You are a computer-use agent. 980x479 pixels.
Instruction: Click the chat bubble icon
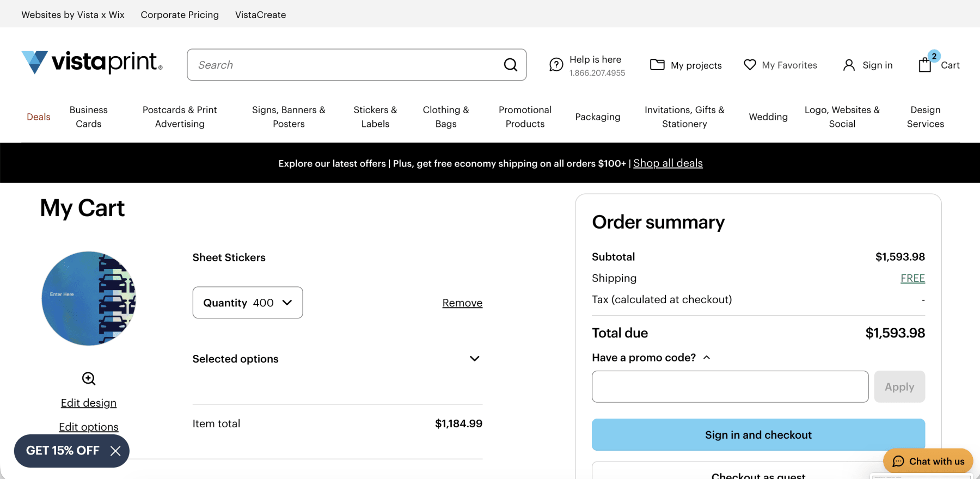tap(898, 462)
